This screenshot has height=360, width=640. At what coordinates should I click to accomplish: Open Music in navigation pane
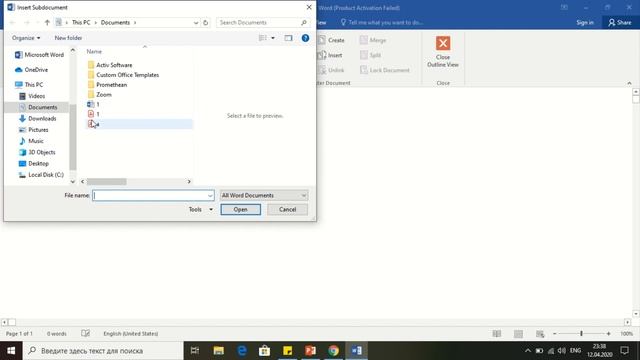(x=31, y=141)
